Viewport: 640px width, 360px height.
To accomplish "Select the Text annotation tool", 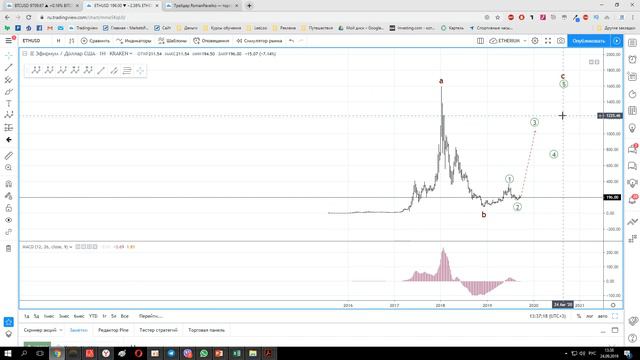I will coord(9,104).
